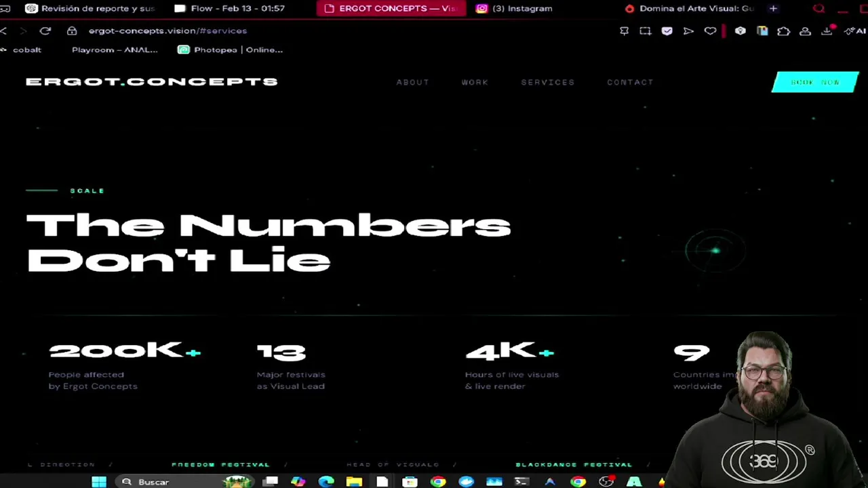Open Microsoft Edge from the taskbar

(x=326, y=482)
